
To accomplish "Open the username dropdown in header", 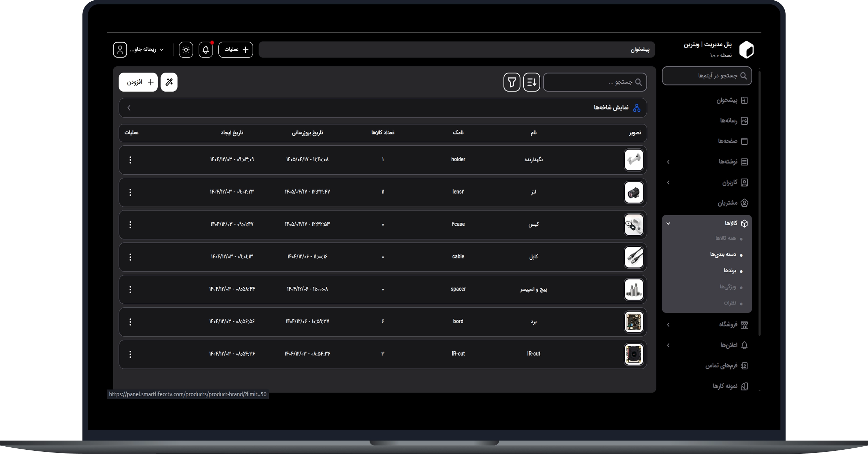I will coord(147,50).
